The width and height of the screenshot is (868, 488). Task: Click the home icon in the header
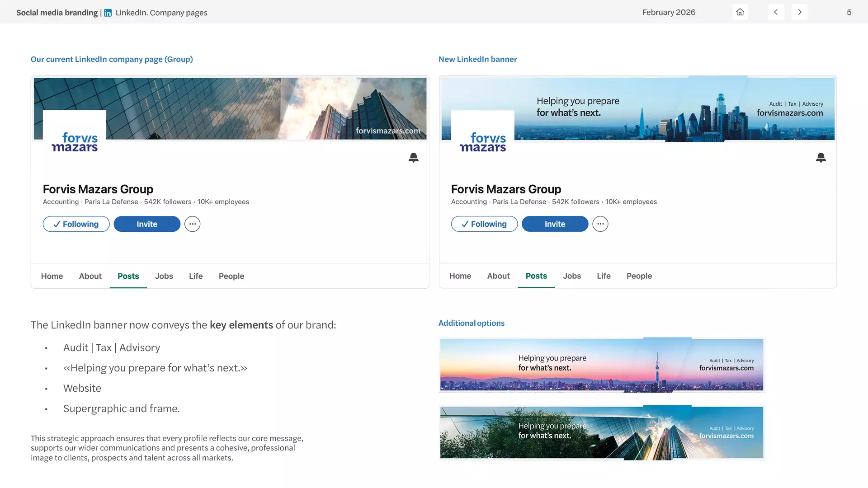click(740, 12)
